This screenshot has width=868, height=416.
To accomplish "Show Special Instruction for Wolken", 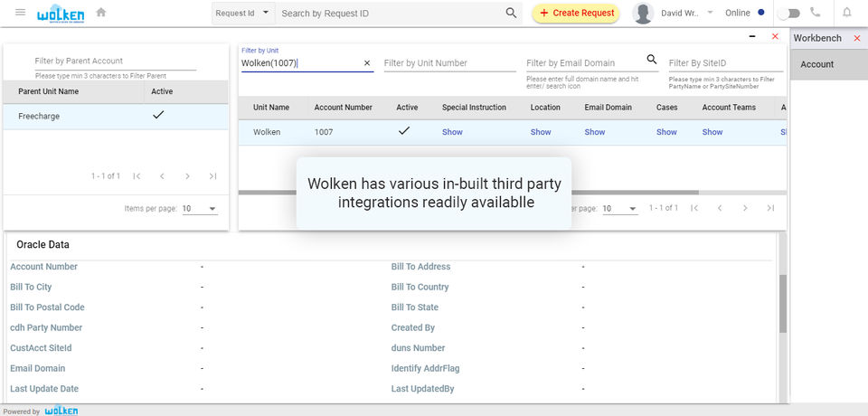I will tap(452, 132).
